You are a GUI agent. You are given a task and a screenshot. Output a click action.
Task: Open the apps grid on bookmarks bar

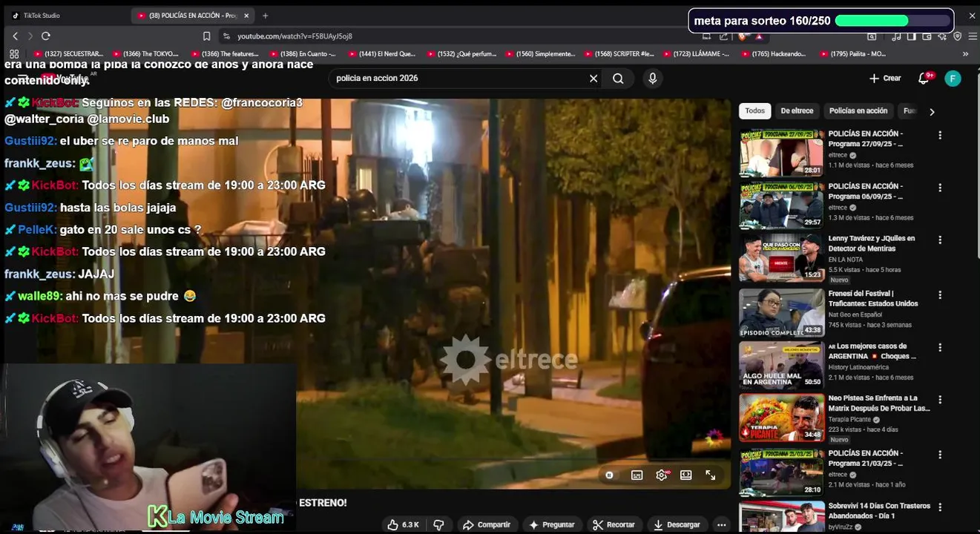coord(14,54)
